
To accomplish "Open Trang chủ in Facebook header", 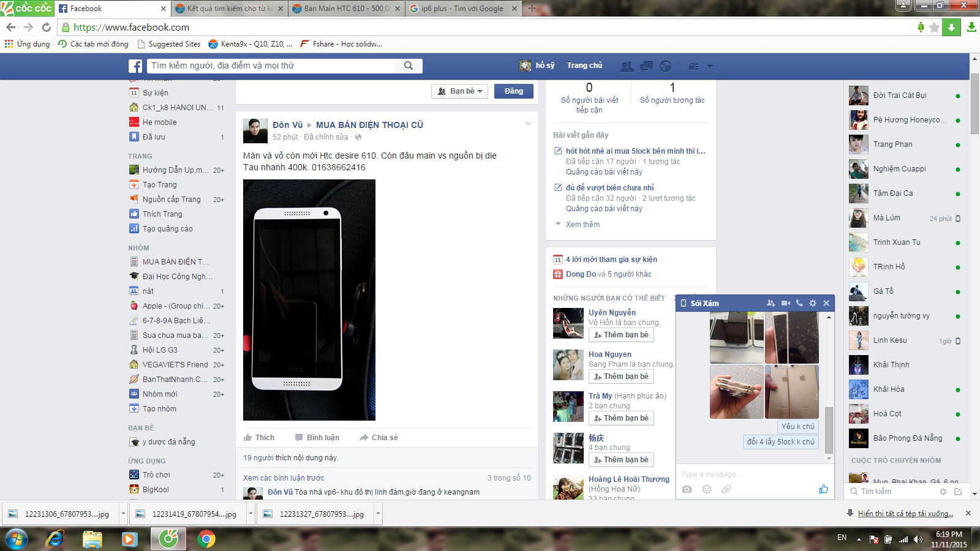I will 584,66.
